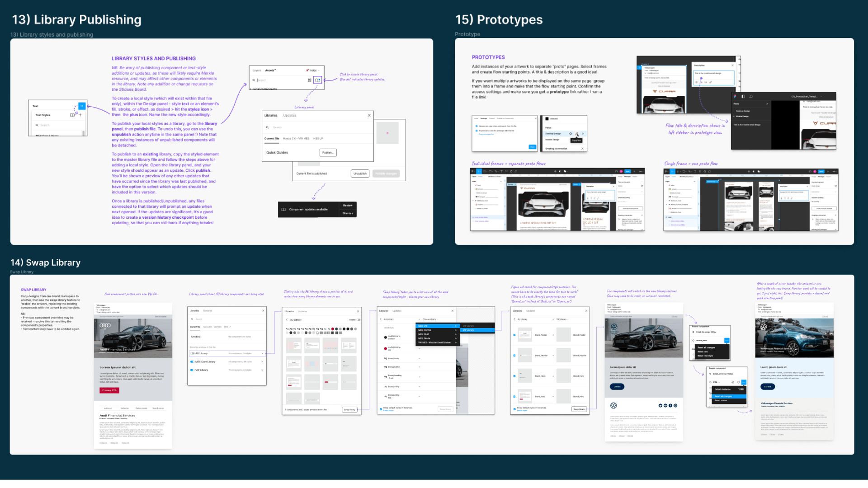This screenshot has height=488, width=868.
Task: Expand the AU Library row chevron
Action: pos(262,353)
